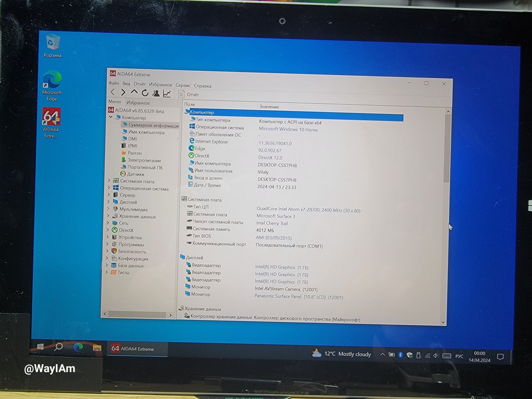Click the Портативный ПК laptop icon
Screen dimensions: 532x399
(x=123, y=167)
